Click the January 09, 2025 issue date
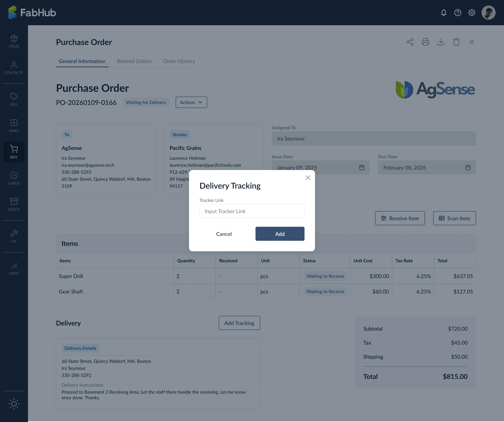 (x=297, y=168)
